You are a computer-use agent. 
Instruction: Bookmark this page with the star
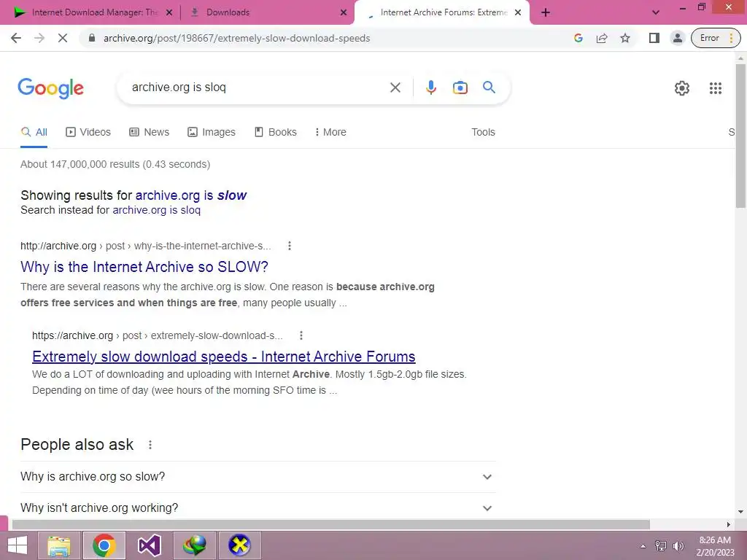tap(625, 38)
